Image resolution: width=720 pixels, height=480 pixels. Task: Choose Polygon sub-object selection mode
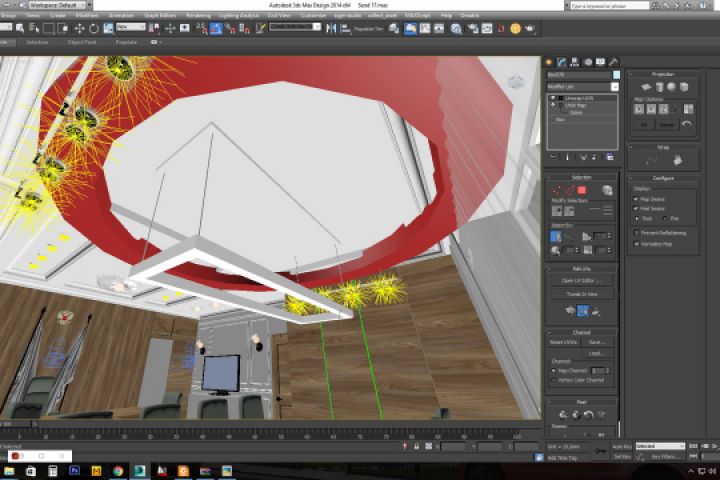[582, 190]
